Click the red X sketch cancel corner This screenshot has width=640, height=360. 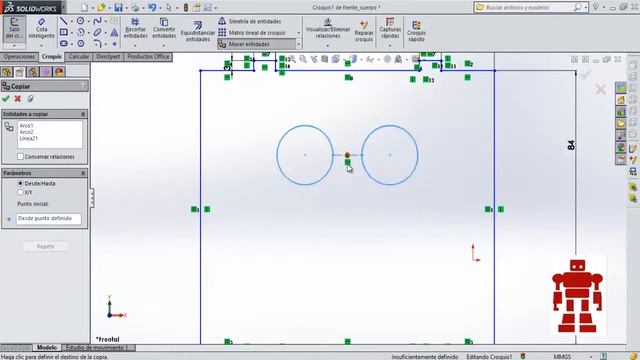(600, 89)
